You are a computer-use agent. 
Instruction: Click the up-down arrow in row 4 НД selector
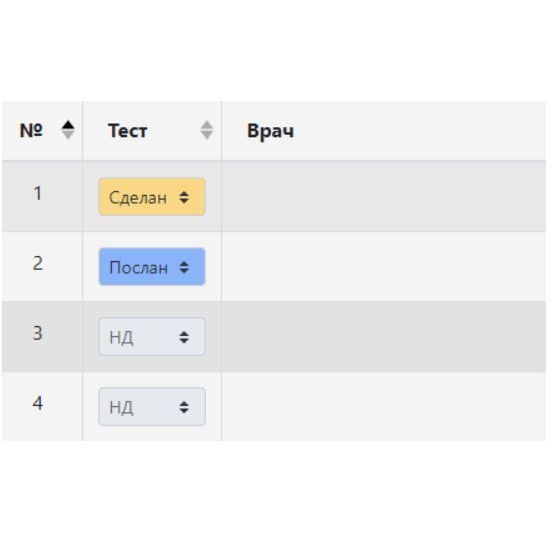pos(184,407)
